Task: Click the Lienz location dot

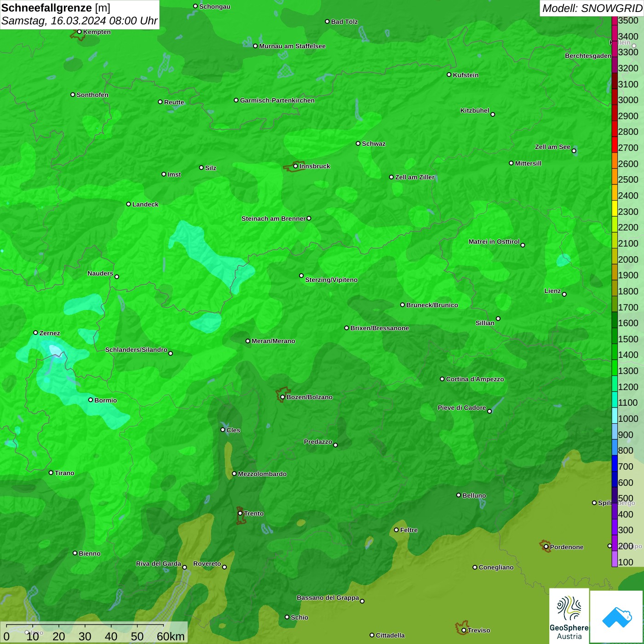Action: tap(564, 294)
